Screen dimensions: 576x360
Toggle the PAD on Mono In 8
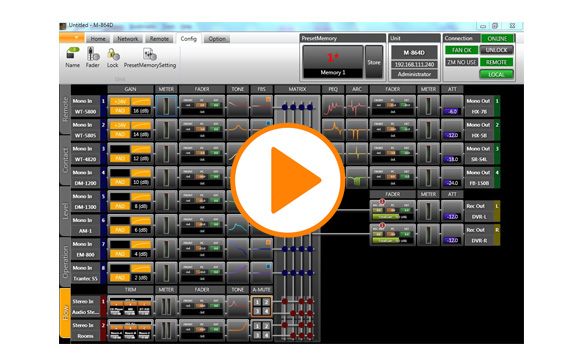[120, 278]
